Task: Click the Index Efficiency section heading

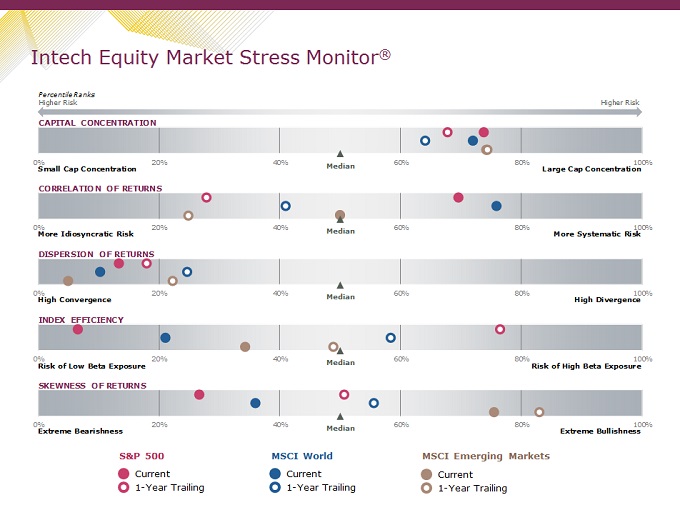Action: 81,320
